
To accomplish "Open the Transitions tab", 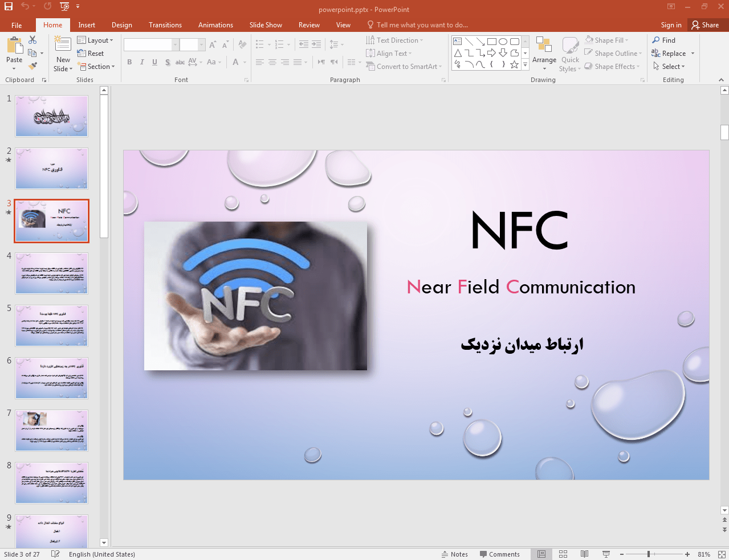I will [x=165, y=25].
